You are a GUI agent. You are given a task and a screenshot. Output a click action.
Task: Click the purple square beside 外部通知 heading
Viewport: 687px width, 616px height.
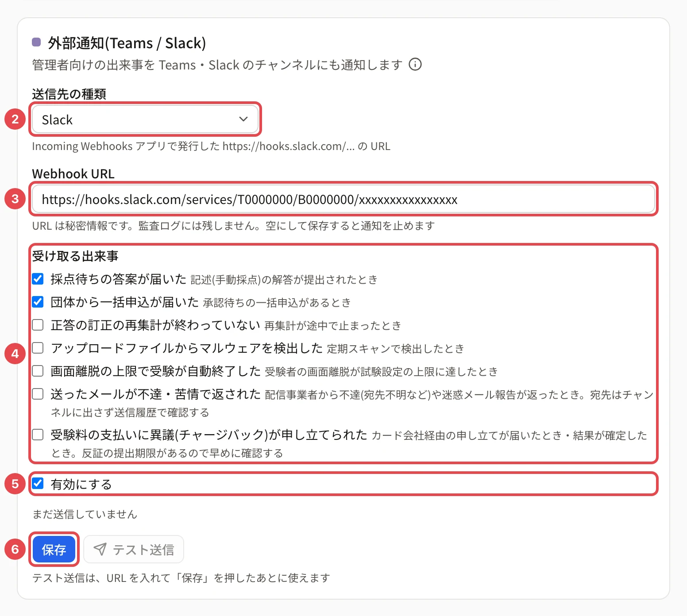pos(37,42)
